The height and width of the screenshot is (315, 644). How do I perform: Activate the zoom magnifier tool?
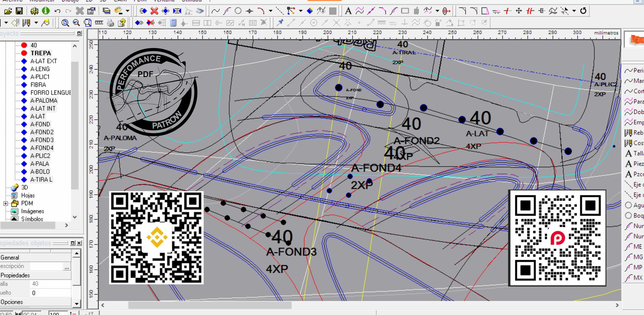click(65, 22)
